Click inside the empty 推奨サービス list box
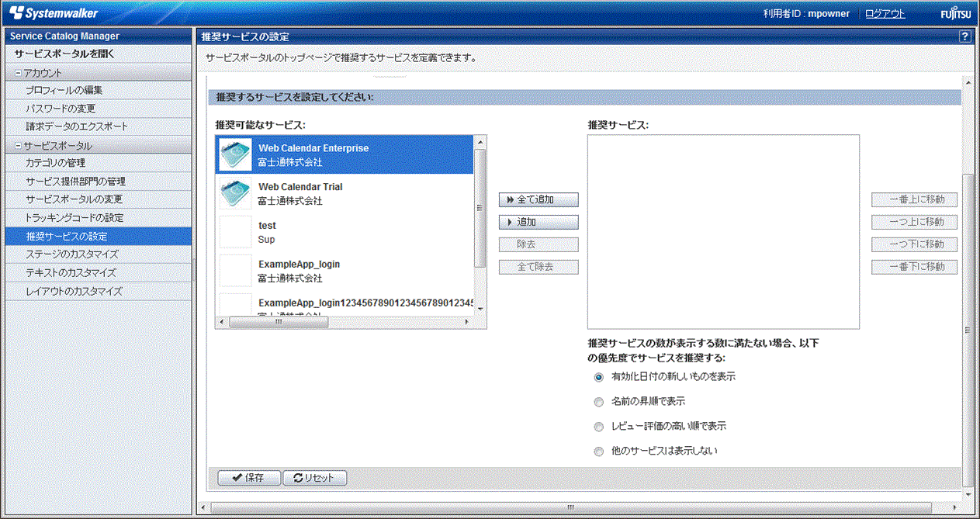This screenshot has width=980, height=519. coord(723,232)
